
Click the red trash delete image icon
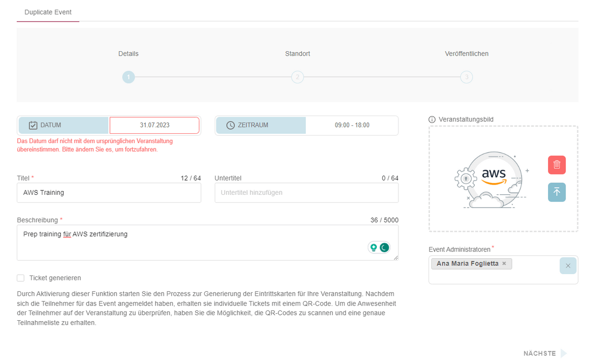tap(557, 165)
